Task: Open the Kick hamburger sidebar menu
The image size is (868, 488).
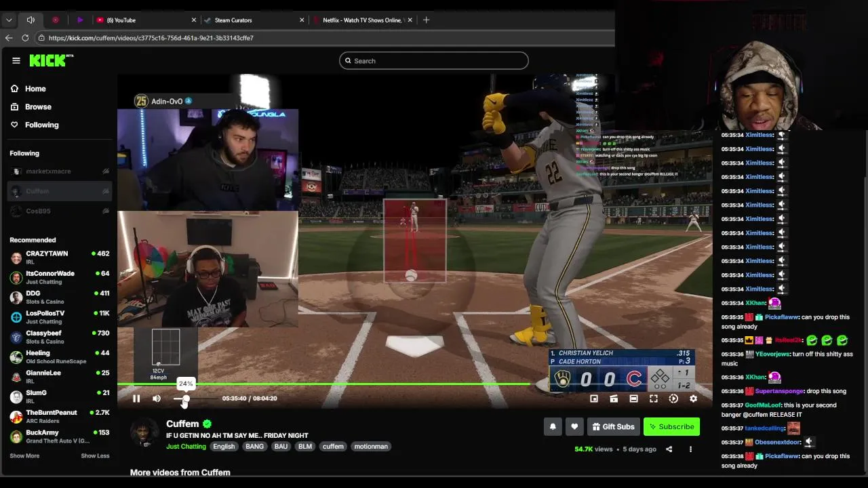Action: pos(16,60)
